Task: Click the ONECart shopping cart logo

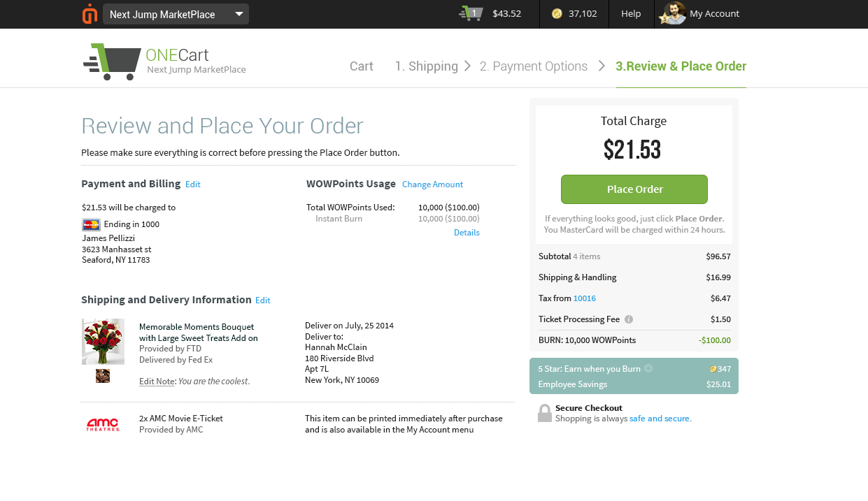Action: (x=112, y=61)
